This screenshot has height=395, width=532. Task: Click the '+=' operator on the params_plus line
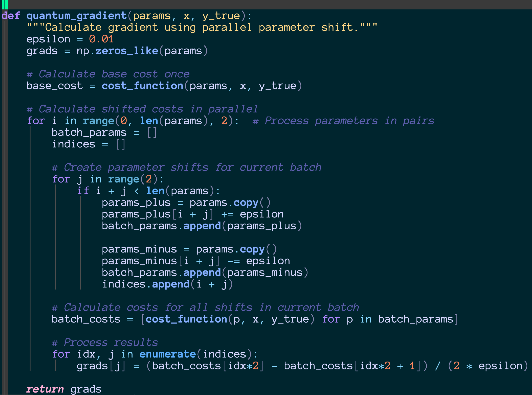[x=227, y=214]
